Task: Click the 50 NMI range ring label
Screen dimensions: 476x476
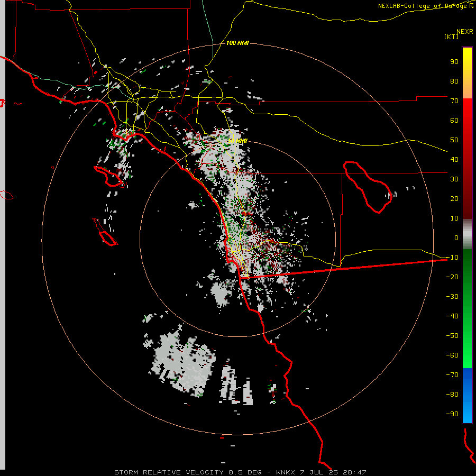Action: pyautogui.click(x=237, y=141)
